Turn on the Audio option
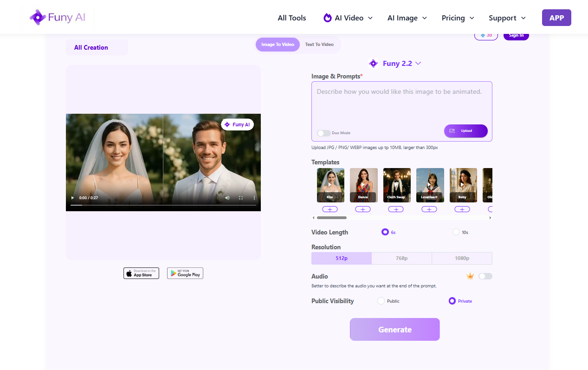This screenshot has width=588, height=370. pyautogui.click(x=485, y=276)
